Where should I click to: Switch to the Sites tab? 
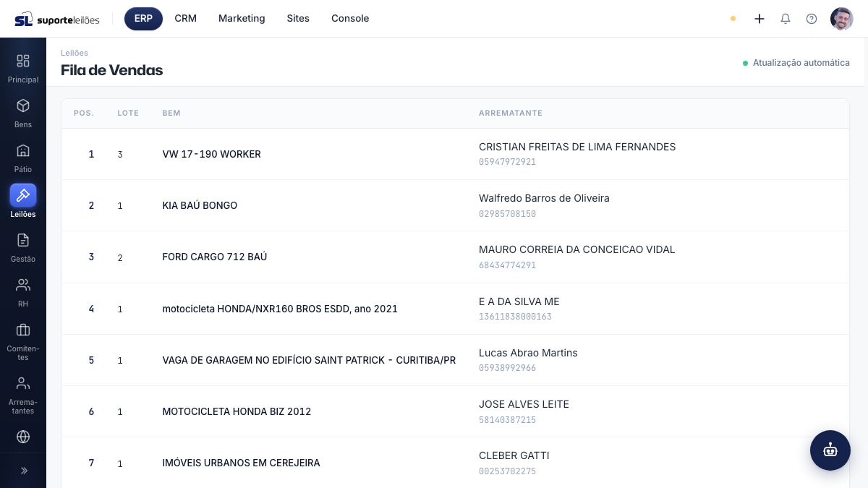click(x=298, y=19)
